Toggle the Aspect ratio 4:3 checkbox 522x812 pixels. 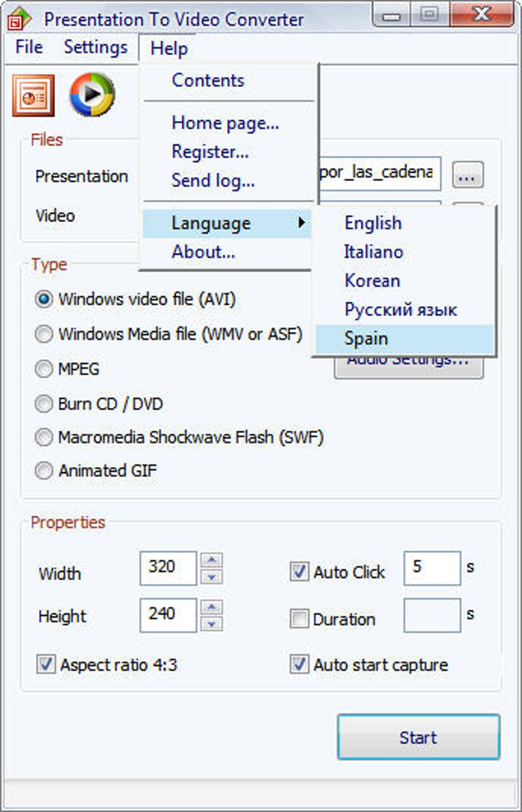(x=46, y=665)
